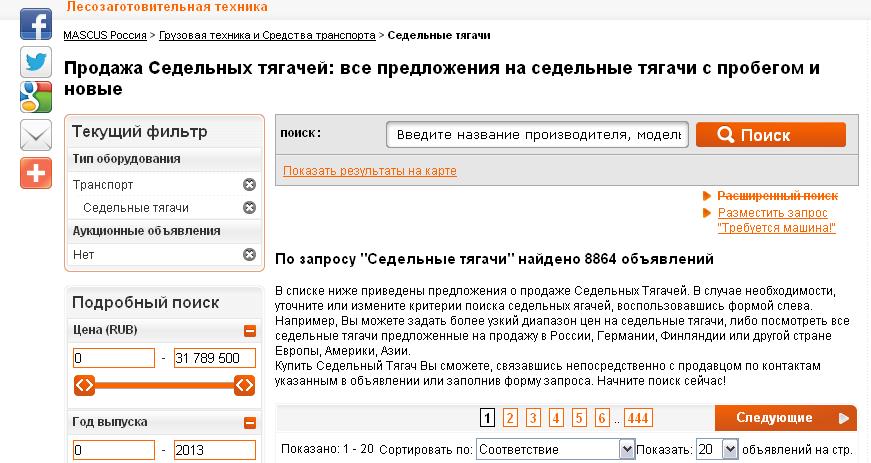The image size is (871, 463).
Task: Open Расширенный поиск link
Action: [x=777, y=195]
